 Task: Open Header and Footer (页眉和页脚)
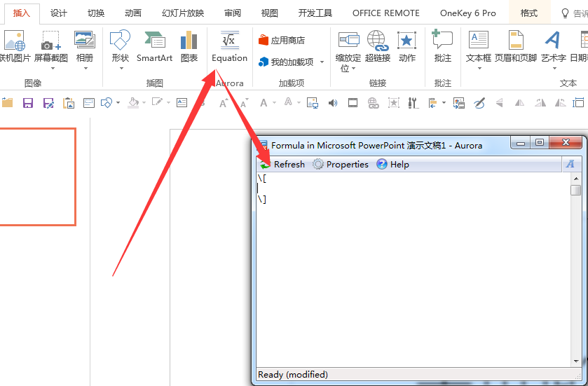pos(516,47)
